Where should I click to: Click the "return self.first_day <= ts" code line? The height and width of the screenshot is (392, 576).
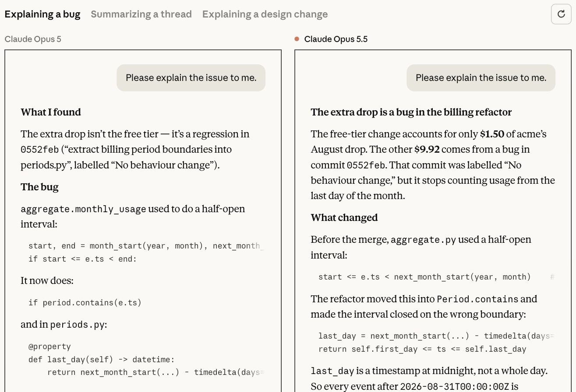click(422, 349)
